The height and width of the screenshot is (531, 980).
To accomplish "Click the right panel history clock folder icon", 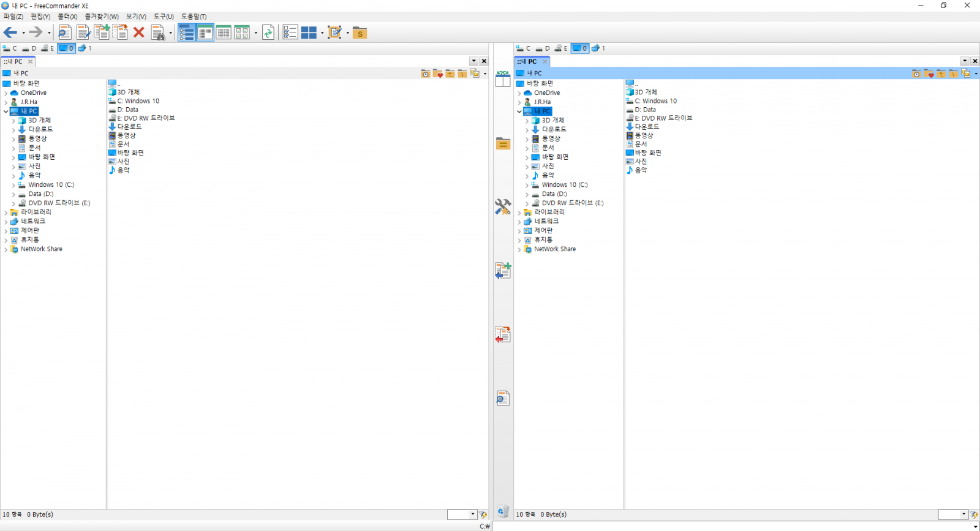I will tap(916, 73).
